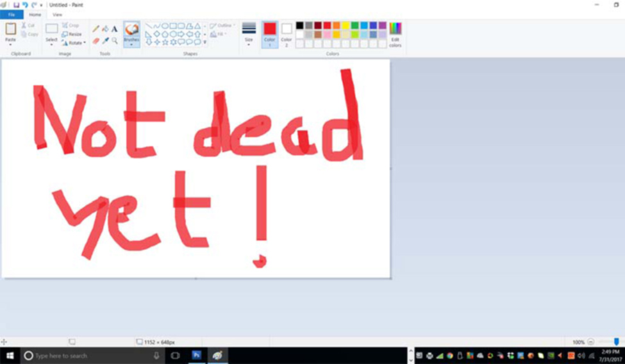The height and width of the screenshot is (364, 625).
Task: Click Save in the quick access toolbar
Action: click(x=16, y=5)
